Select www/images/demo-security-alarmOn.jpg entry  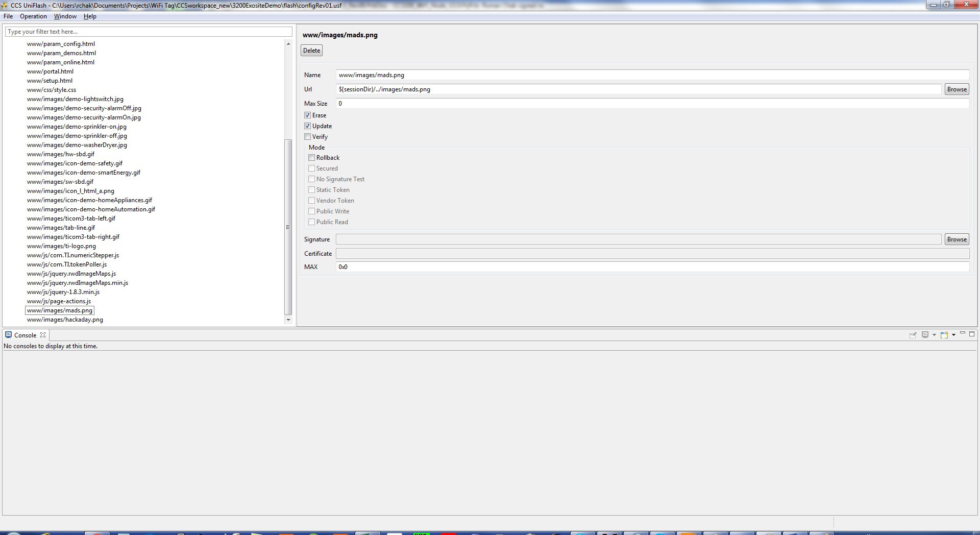coord(84,117)
